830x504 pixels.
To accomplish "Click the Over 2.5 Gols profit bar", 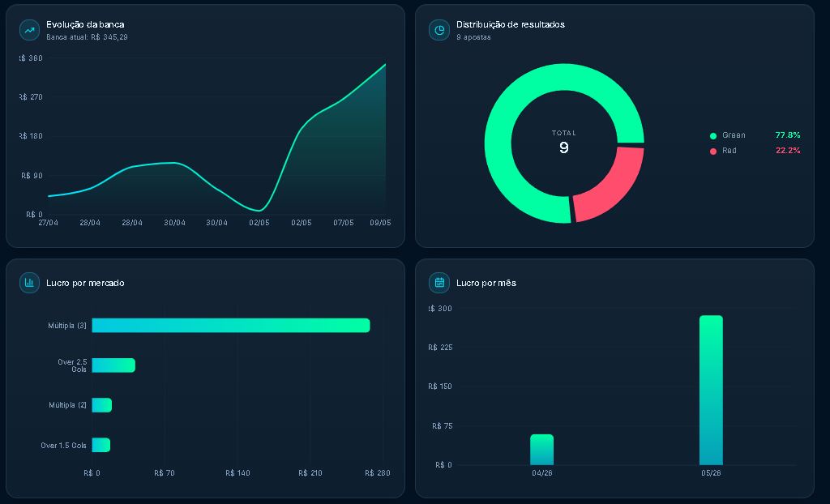I will (113, 365).
